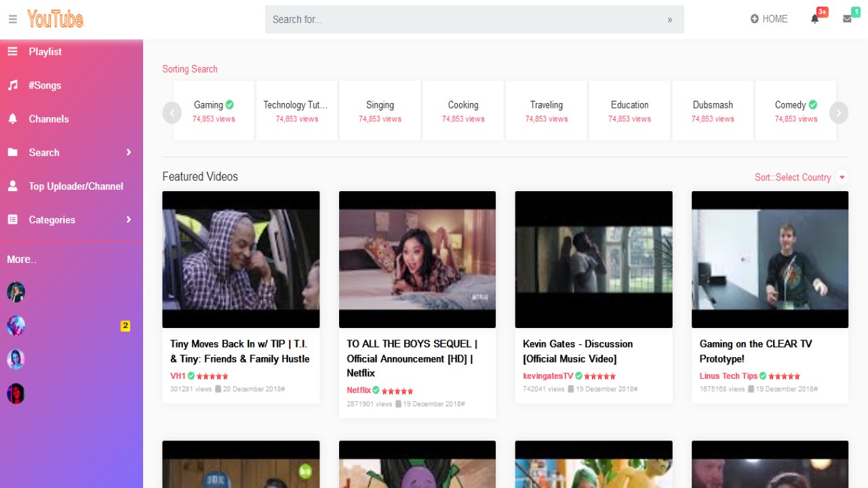Viewport: 868px width, 488px height.
Task: Open the Search menu item in the sidebar
Action: coord(71,152)
